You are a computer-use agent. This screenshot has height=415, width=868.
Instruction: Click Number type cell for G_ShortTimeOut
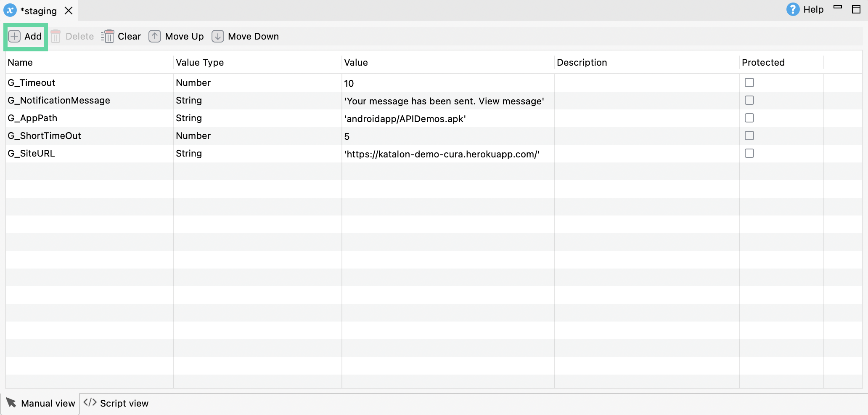click(258, 136)
